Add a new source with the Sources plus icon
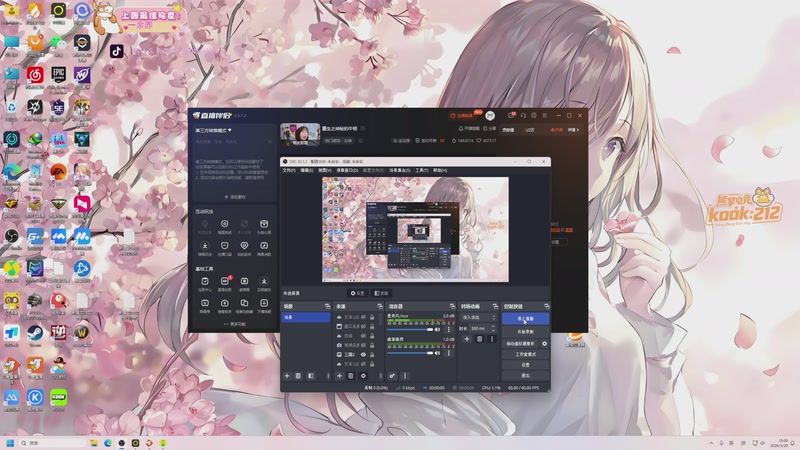This screenshot has width=800, height=450. [339, 376]
